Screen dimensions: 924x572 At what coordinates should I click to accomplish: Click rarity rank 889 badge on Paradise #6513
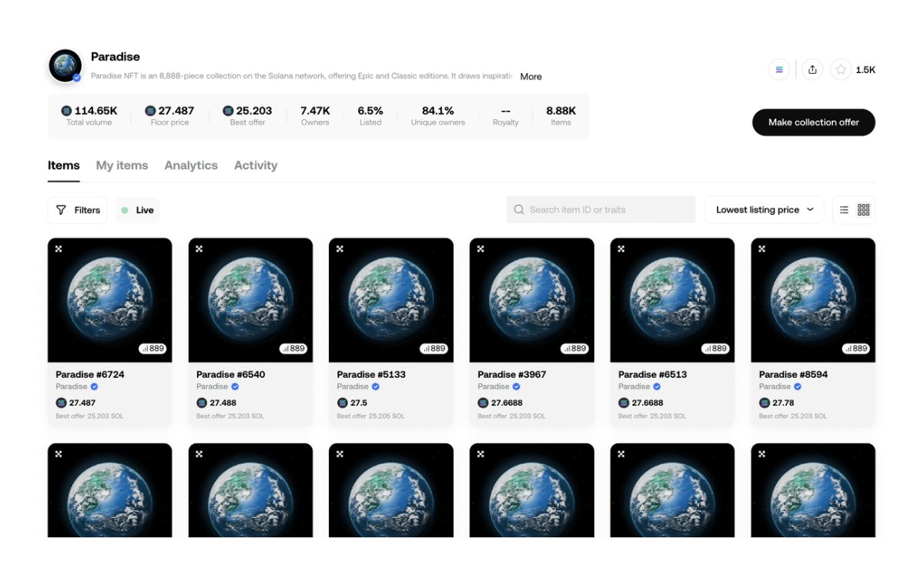point(715,349)
